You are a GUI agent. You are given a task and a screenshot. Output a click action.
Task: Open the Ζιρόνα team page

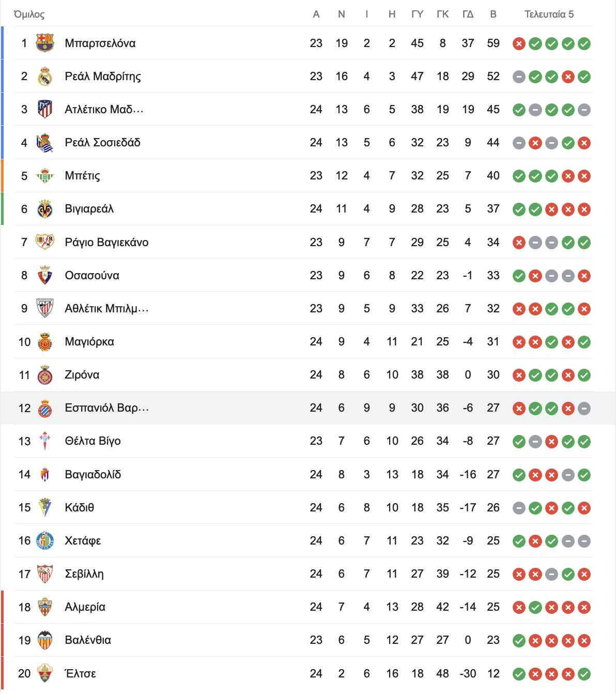pos(82,375)
